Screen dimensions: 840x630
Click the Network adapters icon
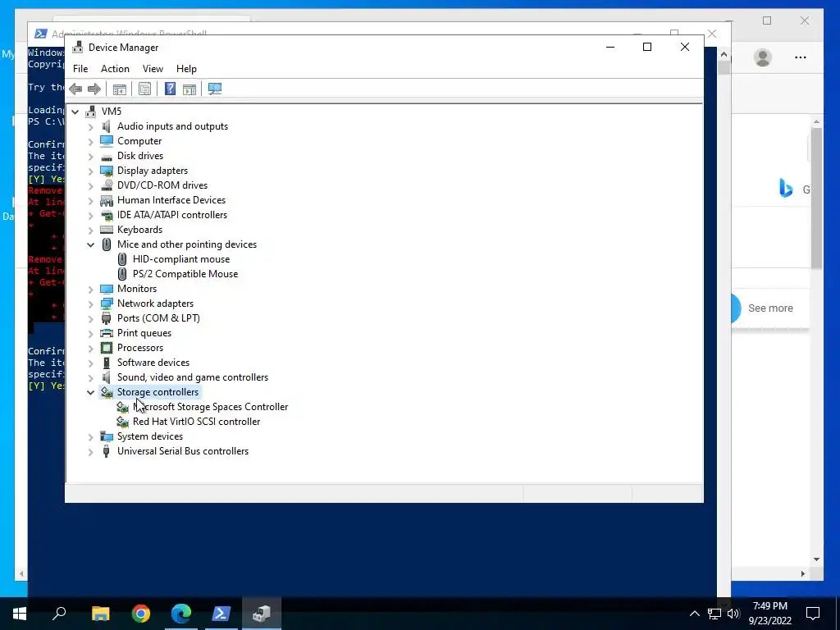click(x=107, y=304)
